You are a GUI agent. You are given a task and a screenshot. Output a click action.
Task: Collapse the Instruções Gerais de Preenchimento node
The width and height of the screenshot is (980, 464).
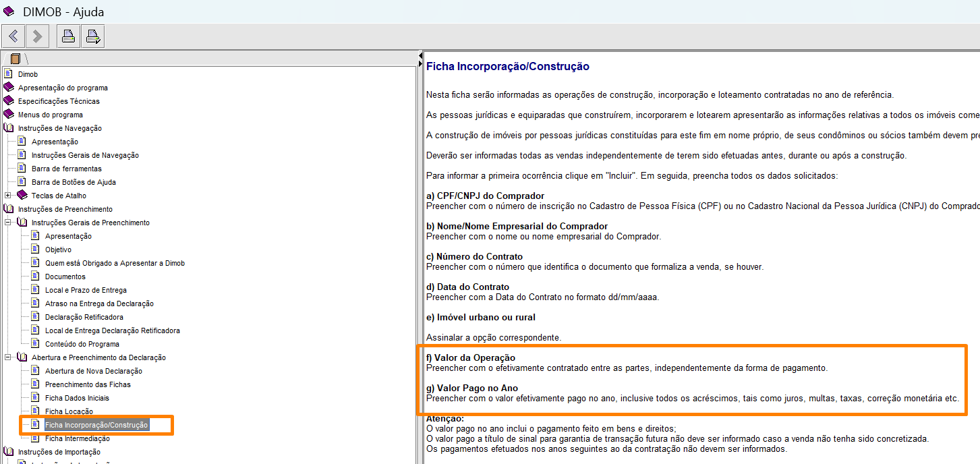click(8, 223)
